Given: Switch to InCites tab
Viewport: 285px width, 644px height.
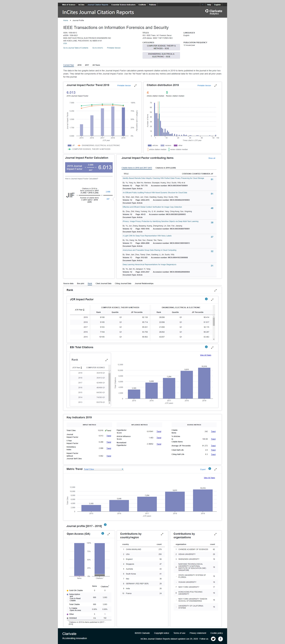Looking at the screenshot, I should point(81,4).
